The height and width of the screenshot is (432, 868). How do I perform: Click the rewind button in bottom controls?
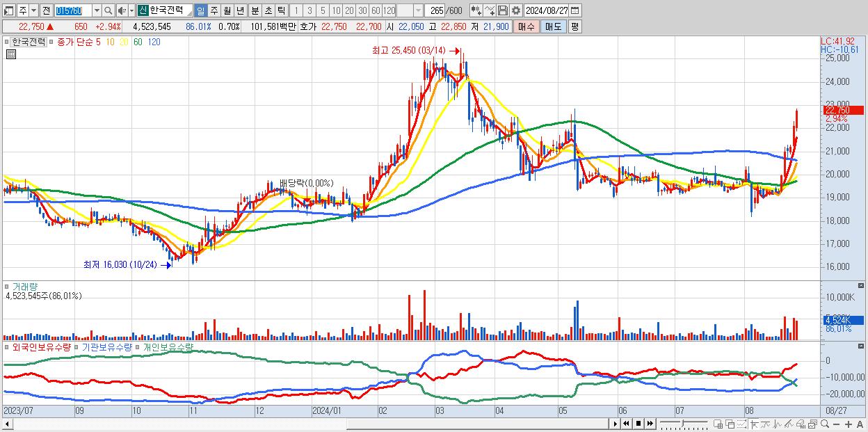[626, 424]
